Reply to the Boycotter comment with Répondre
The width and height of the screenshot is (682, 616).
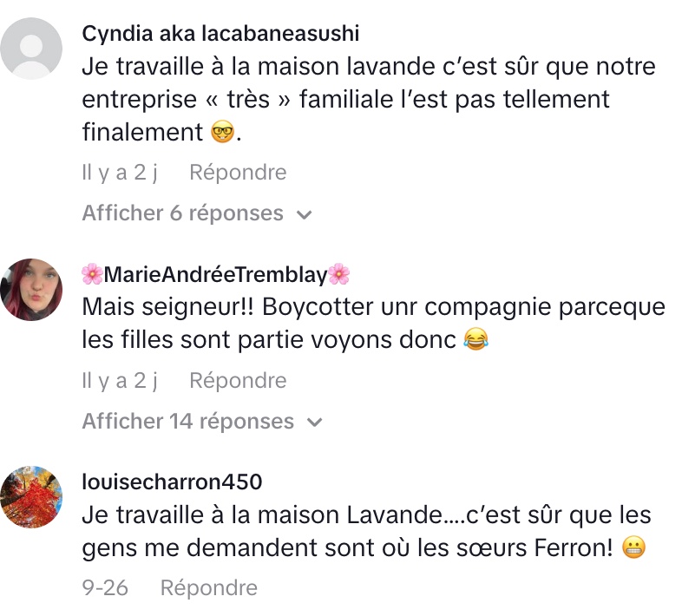(238, 380)
